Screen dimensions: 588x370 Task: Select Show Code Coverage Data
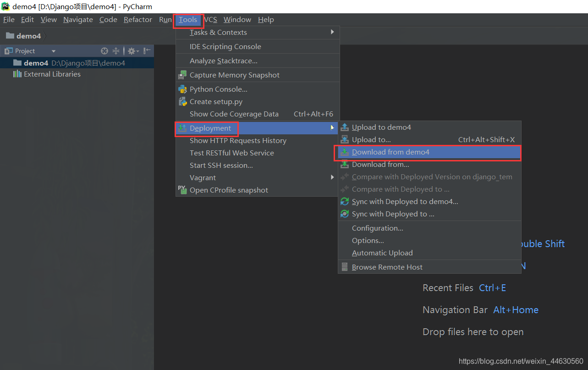pyautogui.click(x=258, y=114)
